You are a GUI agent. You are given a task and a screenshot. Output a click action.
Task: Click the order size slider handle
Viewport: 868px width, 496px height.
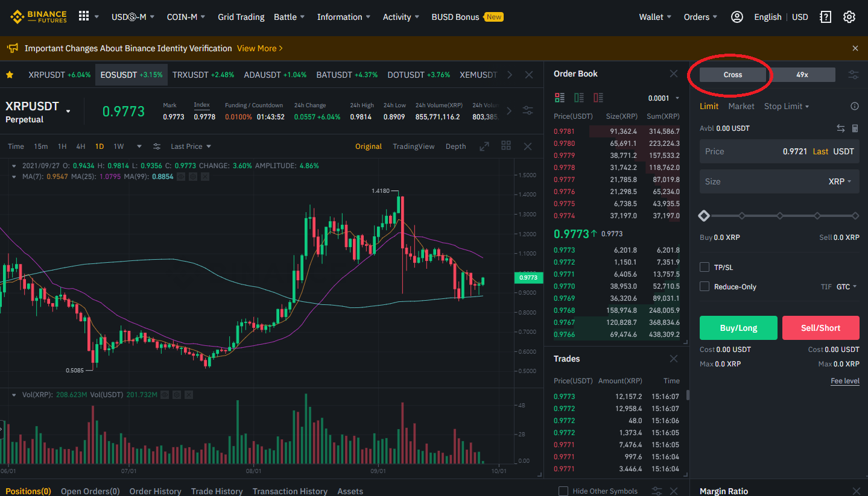click(x=703, y=216)
